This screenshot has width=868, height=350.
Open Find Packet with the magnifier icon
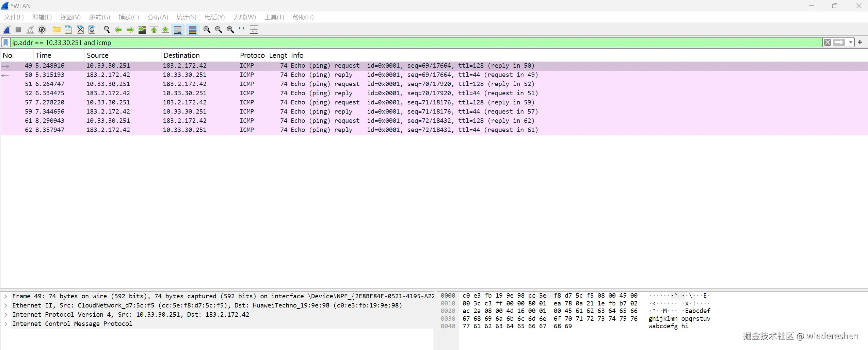click(x=107, y=30)
